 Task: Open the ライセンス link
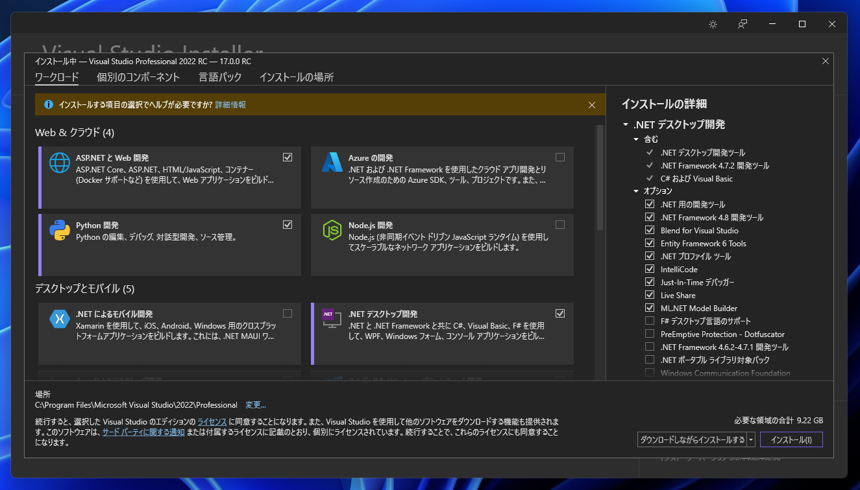(x=212, y=421)
